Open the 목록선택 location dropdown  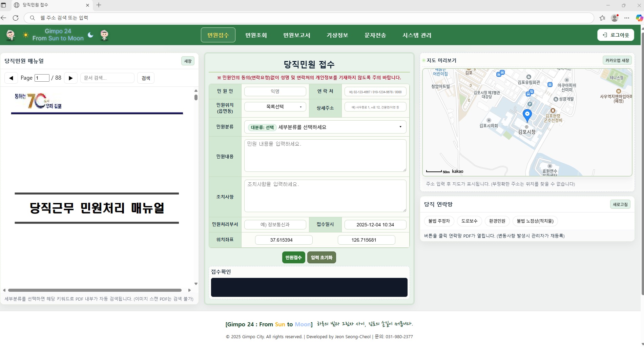(x=275, y=106)
